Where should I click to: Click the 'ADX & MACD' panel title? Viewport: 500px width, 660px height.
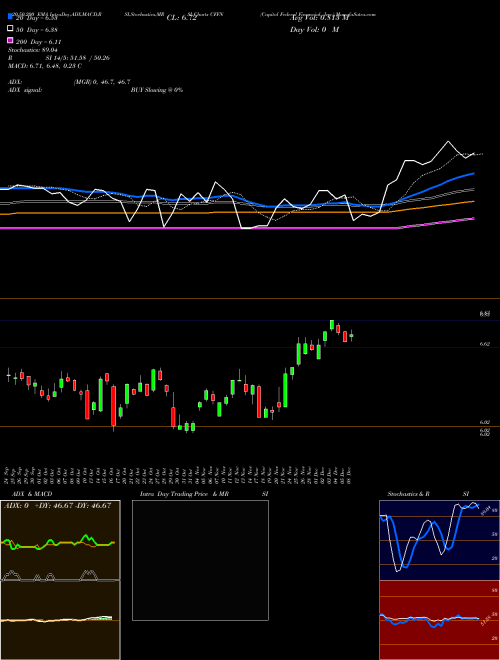(32, 494)
